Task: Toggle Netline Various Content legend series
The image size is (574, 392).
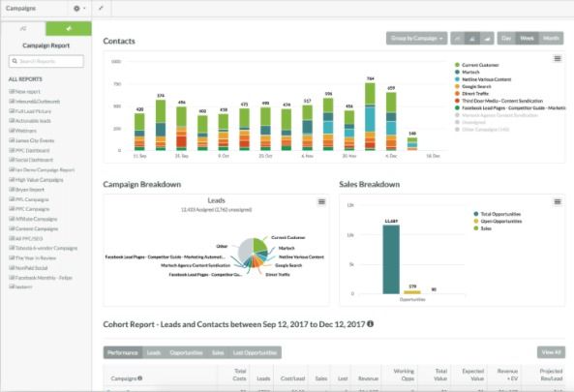Action: (x=483, y=79)
